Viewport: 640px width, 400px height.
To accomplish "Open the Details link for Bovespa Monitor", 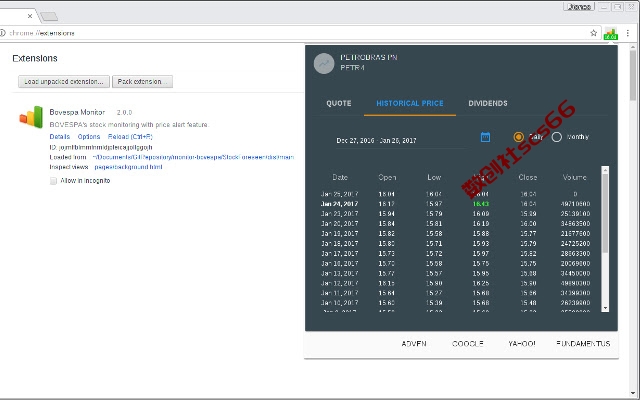I will 60,137.
